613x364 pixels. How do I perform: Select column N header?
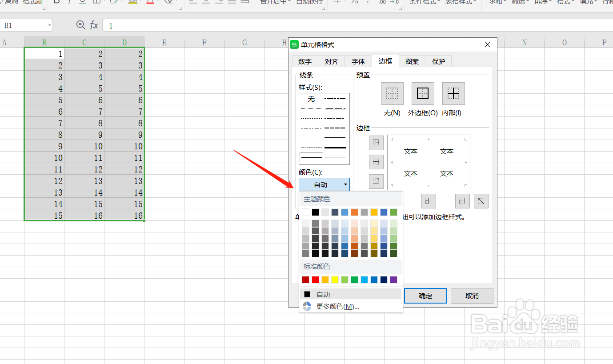525,42
